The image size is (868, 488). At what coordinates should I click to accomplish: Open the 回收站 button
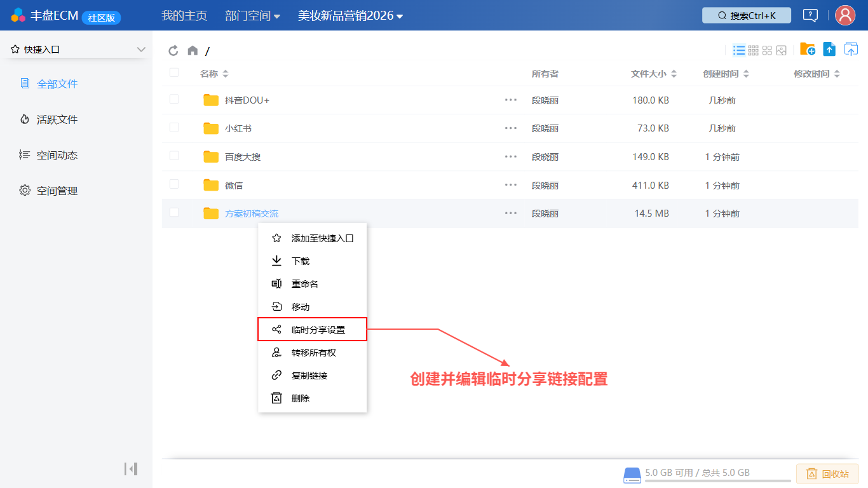(x=827, y=474)
